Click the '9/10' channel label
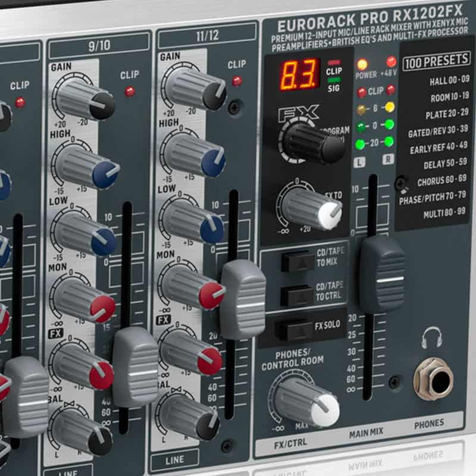Screen dimensions: 476x476 coord(99,46)
